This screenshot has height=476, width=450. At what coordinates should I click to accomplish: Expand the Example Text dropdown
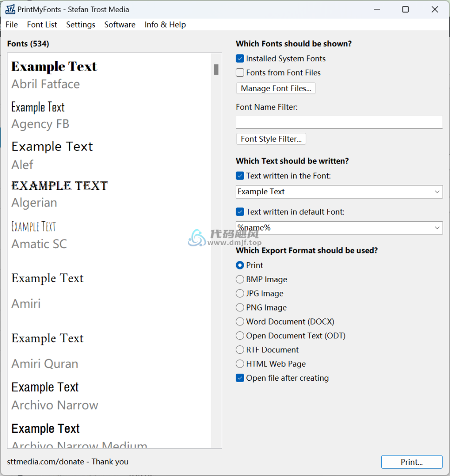[x=437, y=192]
